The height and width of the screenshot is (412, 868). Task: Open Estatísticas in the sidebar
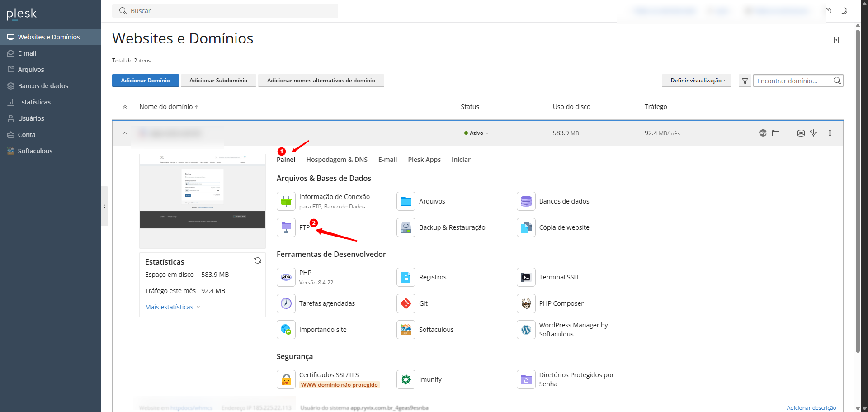[x=51, y=102]
